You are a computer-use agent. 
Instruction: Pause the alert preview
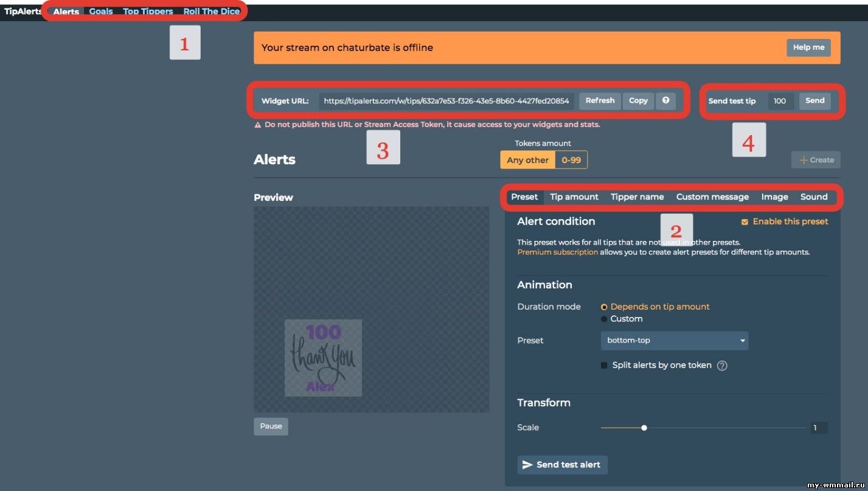click(271, 427)
